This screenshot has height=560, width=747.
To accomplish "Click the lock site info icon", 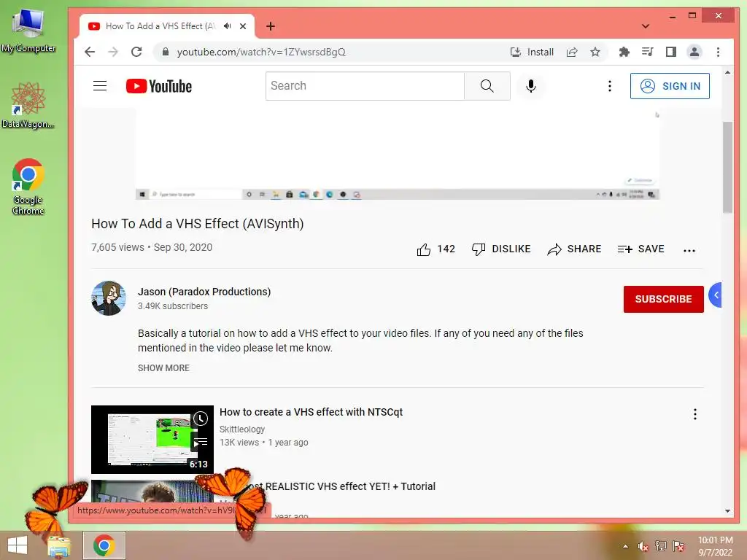I will coord(165,52).
